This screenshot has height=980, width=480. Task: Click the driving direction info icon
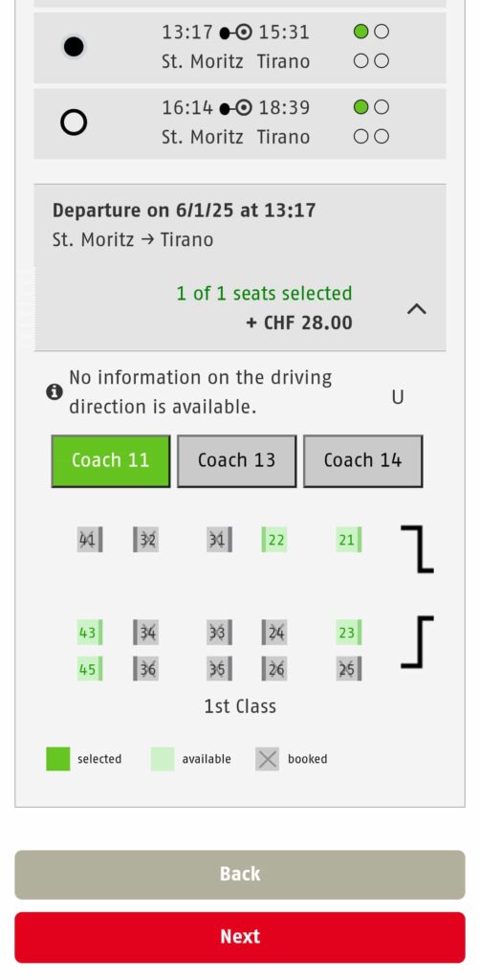click(55, 391)
